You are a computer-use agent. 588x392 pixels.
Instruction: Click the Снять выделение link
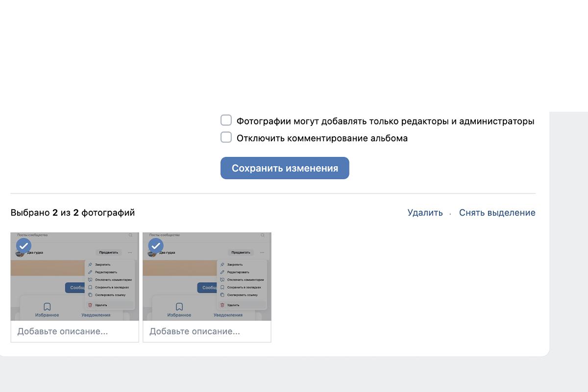[497, 213]
